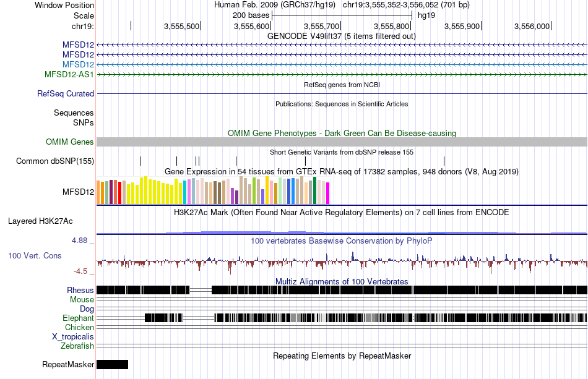
Task: Click the 4.88 conservation axis value
Action: point(79,241)
